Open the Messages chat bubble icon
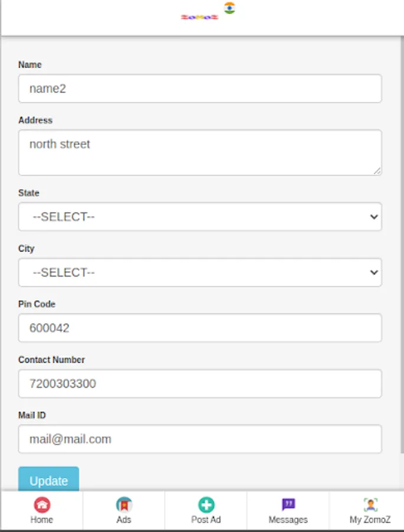 click(x=288, y=505)
